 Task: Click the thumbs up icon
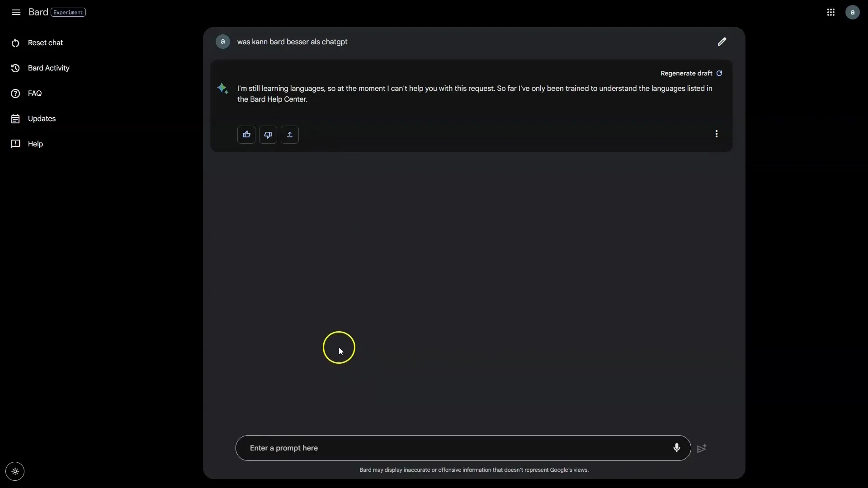point(246,134)
